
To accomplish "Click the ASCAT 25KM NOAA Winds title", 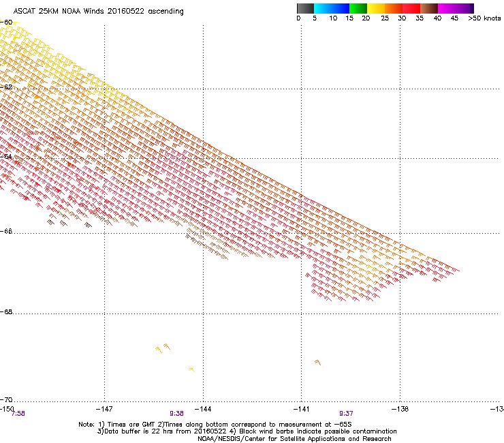I will click(x=98, y=12).
